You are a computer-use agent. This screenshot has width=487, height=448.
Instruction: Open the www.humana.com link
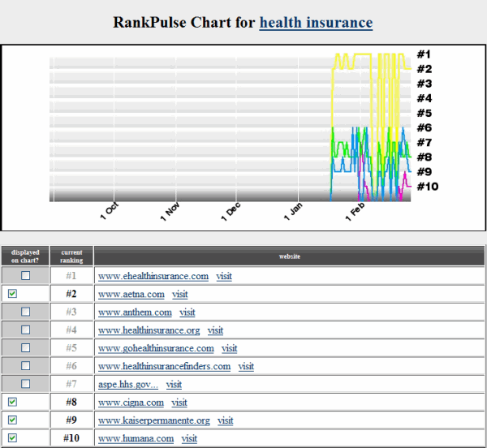click(x=136, y=438)
